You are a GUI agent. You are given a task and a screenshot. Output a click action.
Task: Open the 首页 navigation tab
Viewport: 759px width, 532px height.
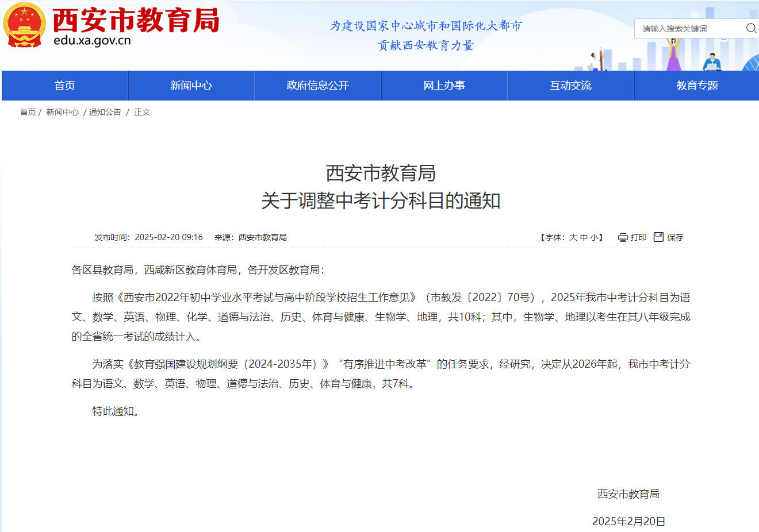tap(65, 86)
